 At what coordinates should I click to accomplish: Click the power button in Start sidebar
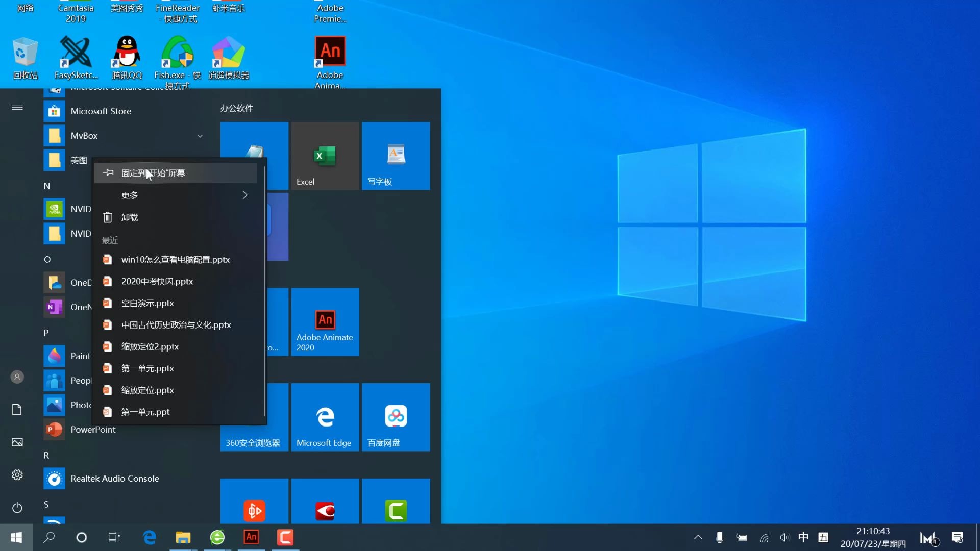tap(17, 508)
